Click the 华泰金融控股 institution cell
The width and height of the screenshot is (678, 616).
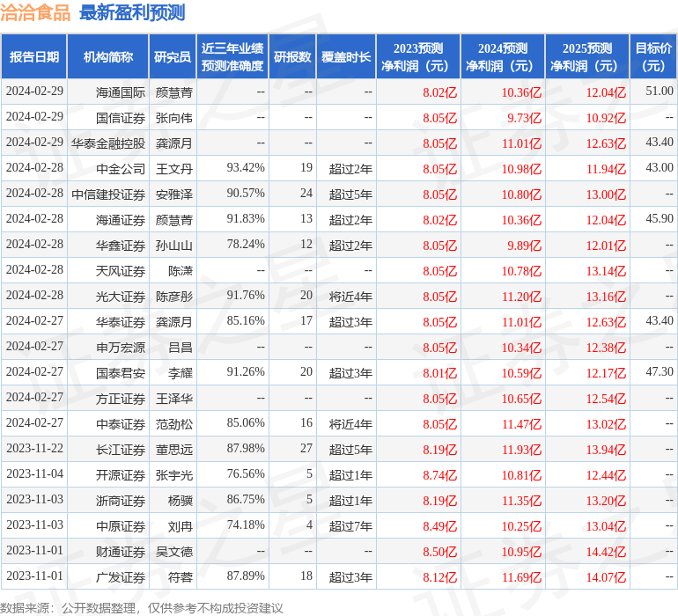(x=108, y=143)
